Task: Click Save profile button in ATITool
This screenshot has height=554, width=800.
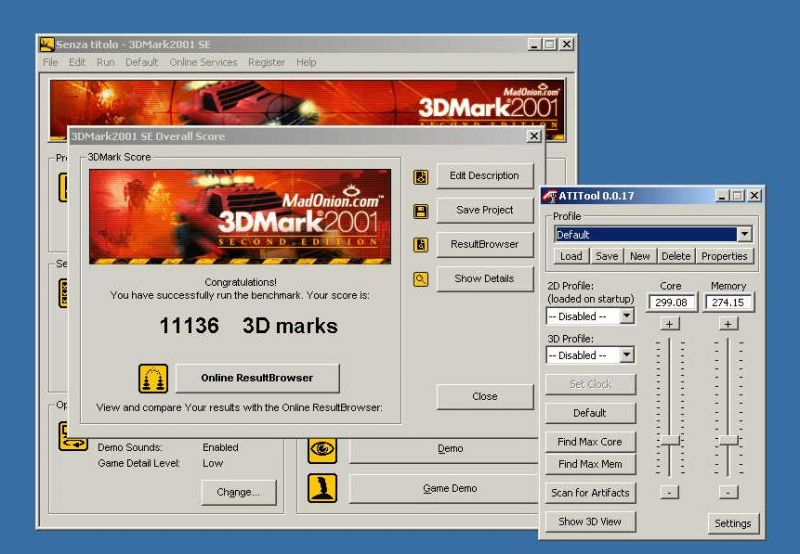Action: [x=607, y=256]
